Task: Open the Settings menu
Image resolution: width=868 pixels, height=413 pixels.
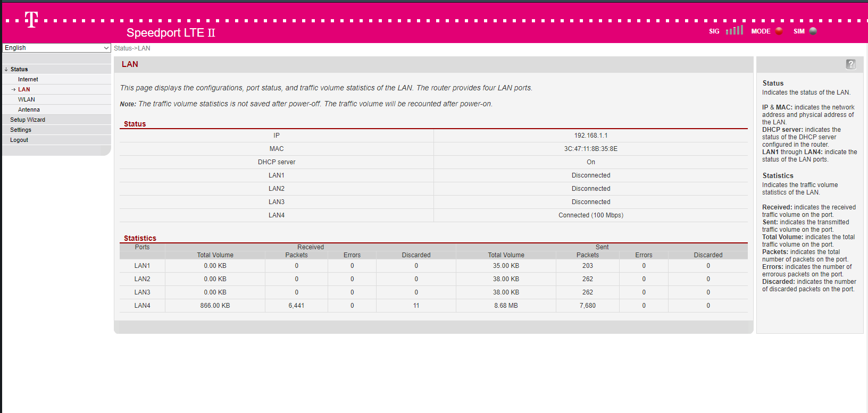Action: [21, 130]
